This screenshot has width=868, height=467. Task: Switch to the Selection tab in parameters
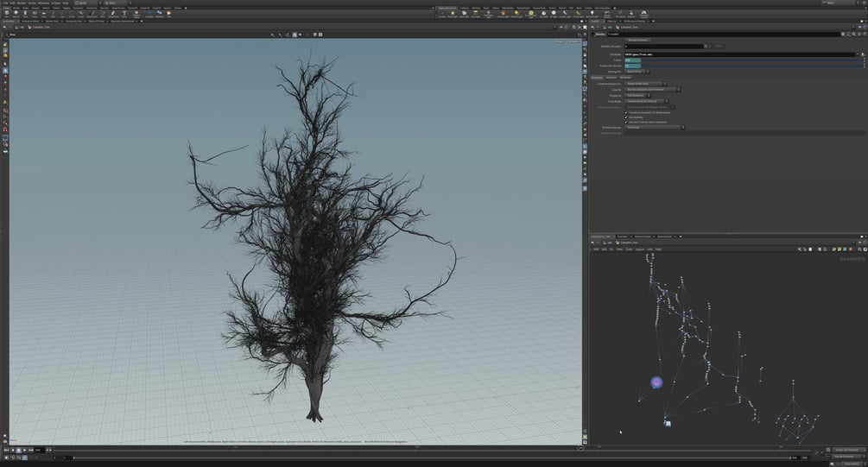[609, 77]
